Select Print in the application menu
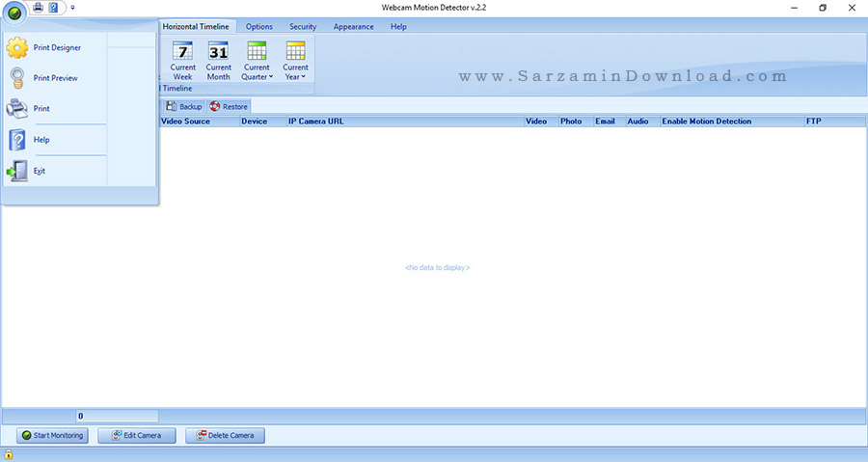 click(54, 108)
